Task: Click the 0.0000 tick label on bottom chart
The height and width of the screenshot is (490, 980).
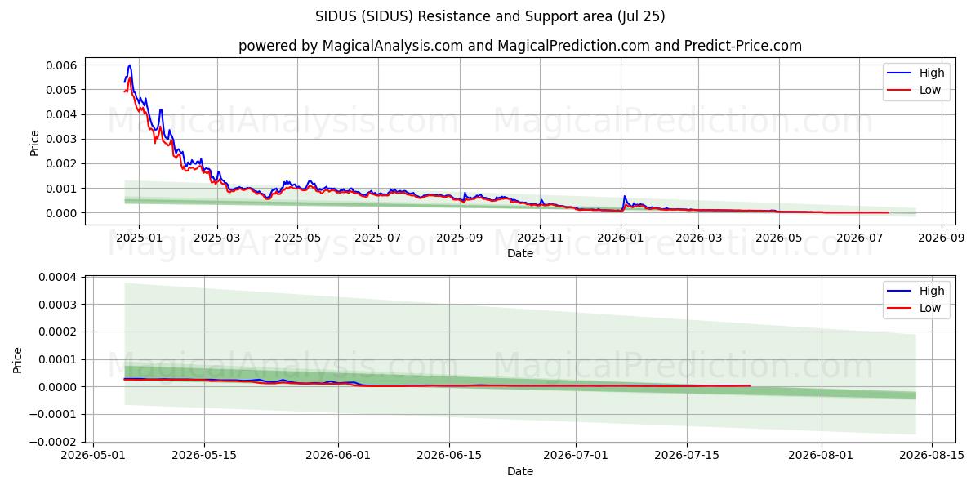Action: point(58,387)
